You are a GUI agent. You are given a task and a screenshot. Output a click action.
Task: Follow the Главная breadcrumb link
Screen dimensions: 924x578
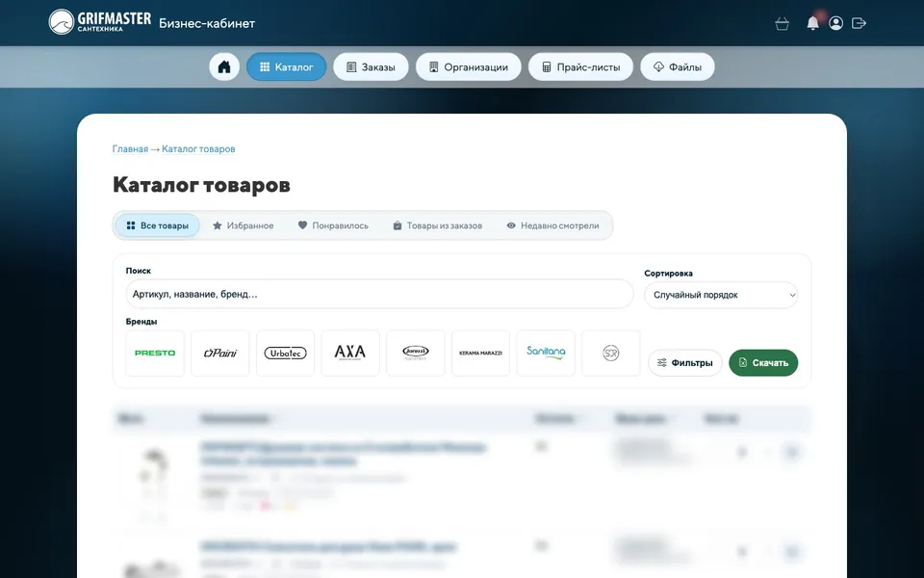pyautogui.click(x=130, y=149)
